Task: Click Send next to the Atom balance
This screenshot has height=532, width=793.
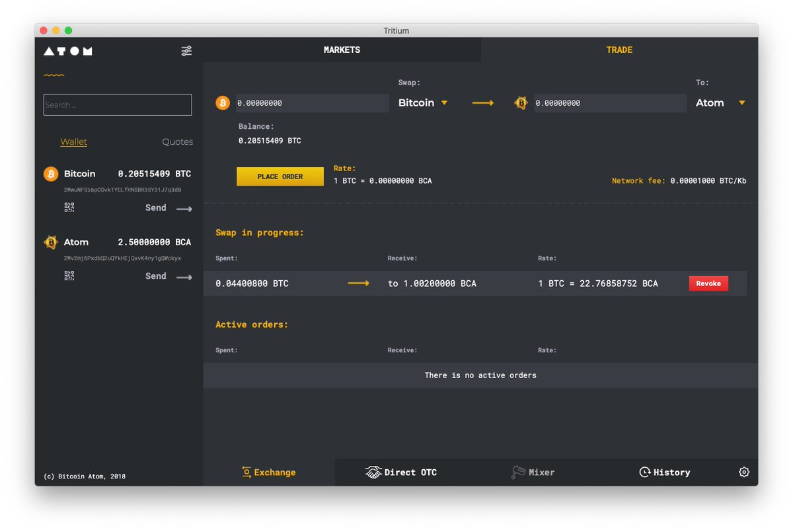Action: click(x=155, y=276)
